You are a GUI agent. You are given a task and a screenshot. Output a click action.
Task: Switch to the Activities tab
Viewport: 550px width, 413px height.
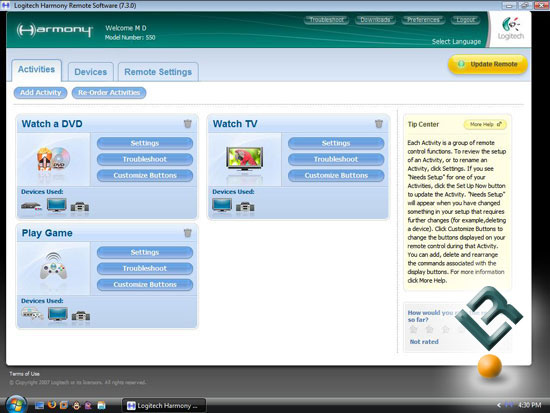tap(36, 70)
